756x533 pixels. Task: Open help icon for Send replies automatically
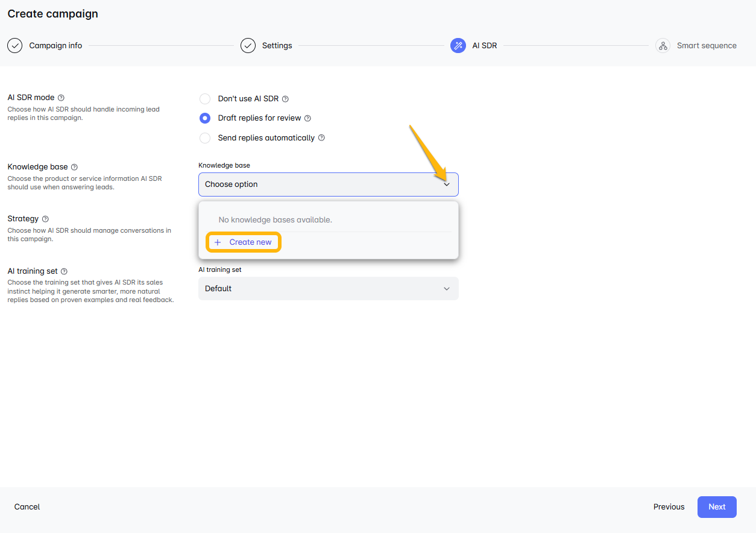(321, 137)
